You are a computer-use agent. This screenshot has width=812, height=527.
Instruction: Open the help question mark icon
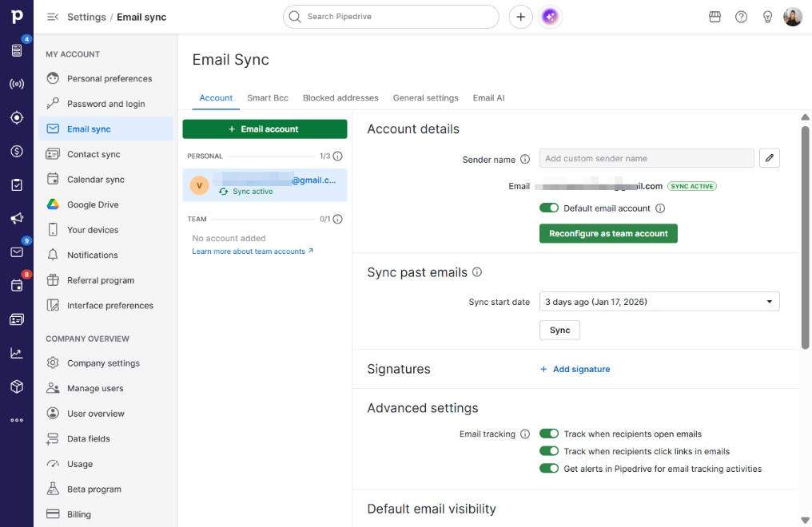(741, 17)
